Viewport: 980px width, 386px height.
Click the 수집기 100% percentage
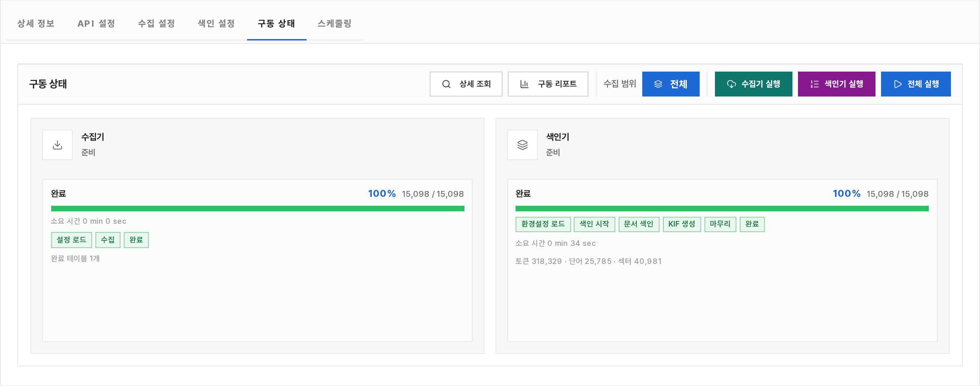(382, 194)
